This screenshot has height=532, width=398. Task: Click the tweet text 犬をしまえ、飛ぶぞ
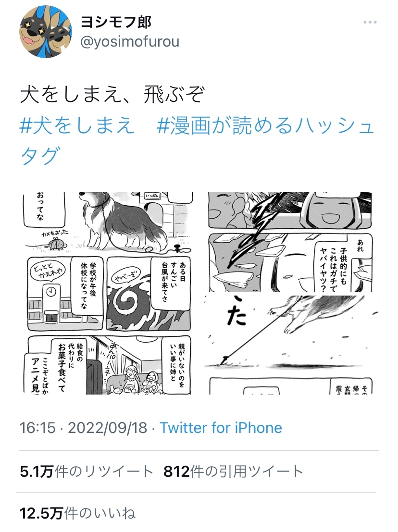tap(112, 94)
